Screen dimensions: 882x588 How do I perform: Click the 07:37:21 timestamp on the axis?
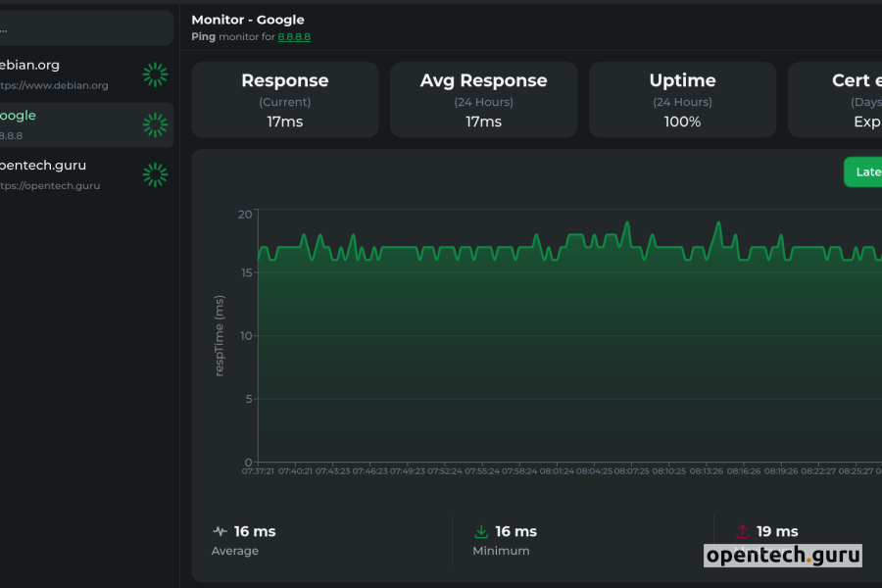pyautogui.click(x=257, y=469)
